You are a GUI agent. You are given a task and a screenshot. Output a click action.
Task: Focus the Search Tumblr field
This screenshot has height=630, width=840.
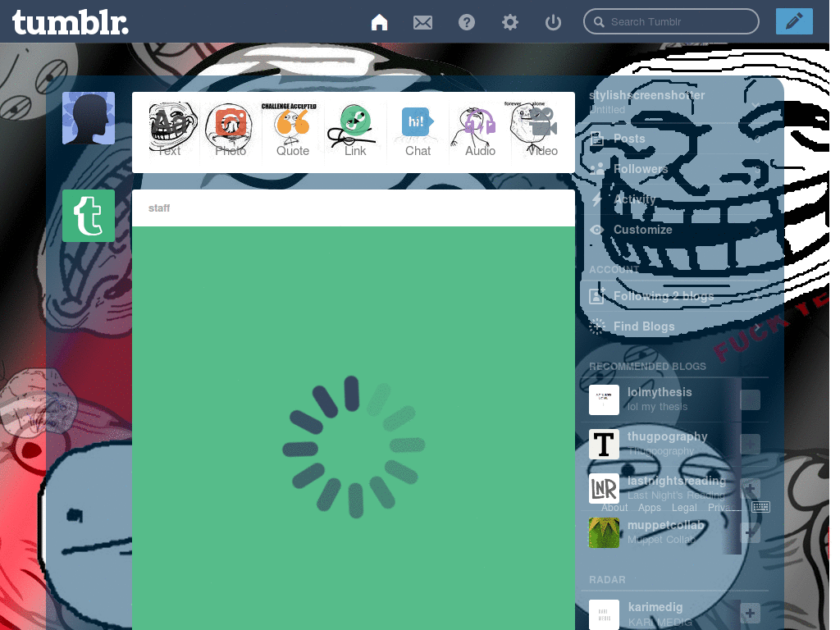[x=671, y=21]
